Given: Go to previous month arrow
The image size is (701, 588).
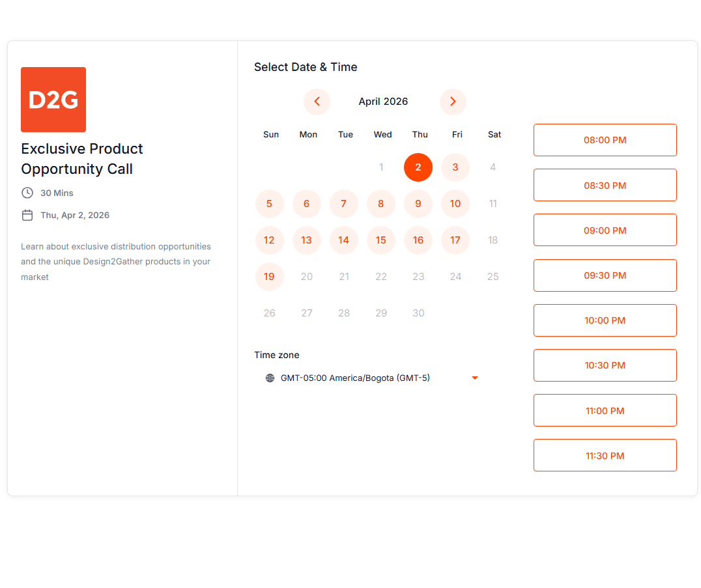Looking at the screenshot, I should (x=317, y=102).
